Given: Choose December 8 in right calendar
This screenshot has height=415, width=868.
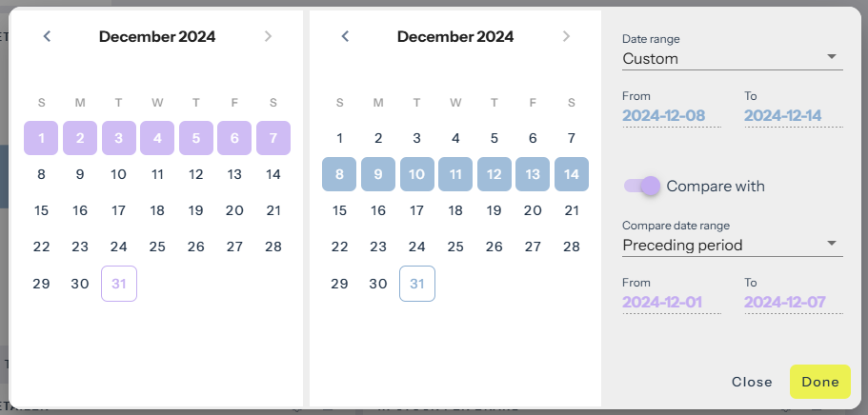Looking at the screenshot, I should pyautogui.click(x=339, y=174).
